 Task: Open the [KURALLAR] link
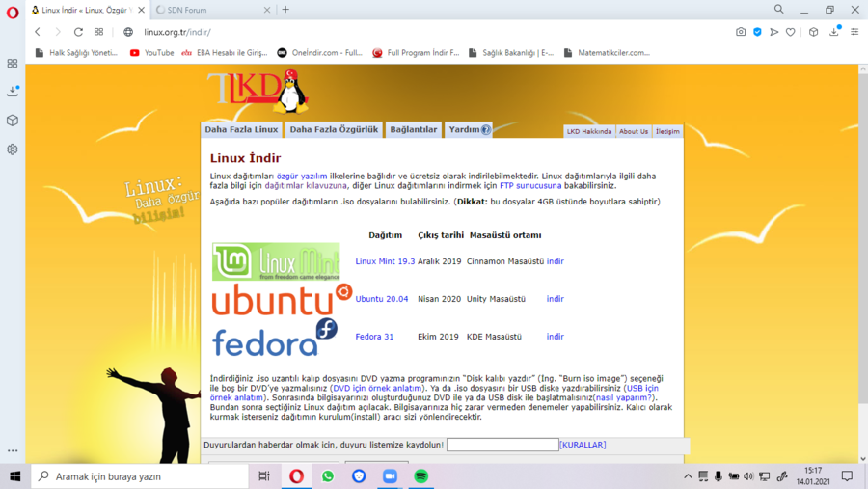click(x=583, y=445)
